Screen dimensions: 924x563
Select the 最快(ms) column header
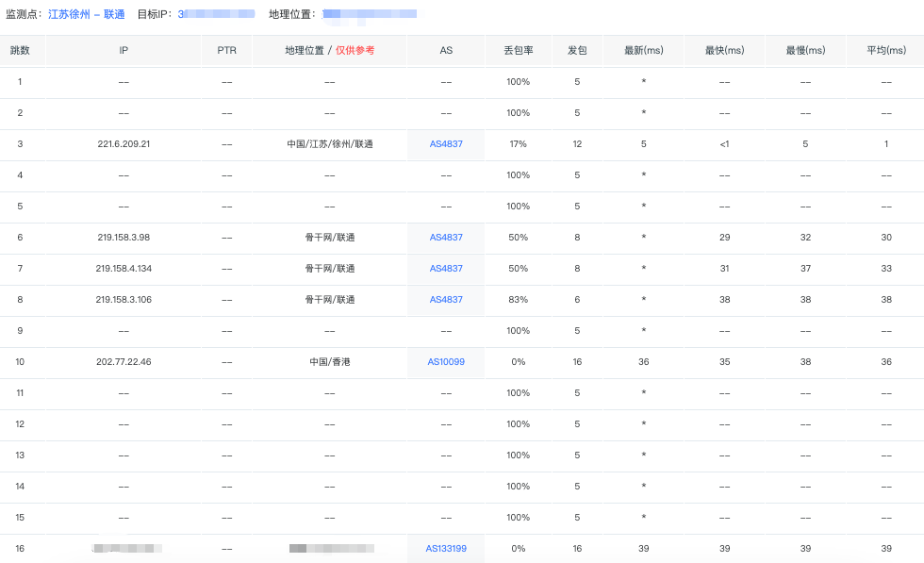pyautogui.click(x=724, y=50)
